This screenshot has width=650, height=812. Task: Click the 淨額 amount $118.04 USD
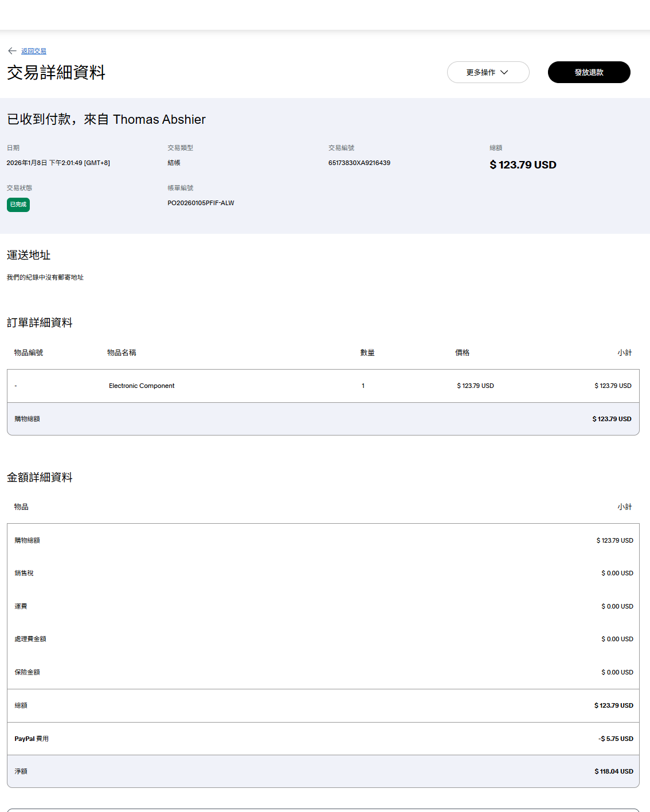click(613, 771)
